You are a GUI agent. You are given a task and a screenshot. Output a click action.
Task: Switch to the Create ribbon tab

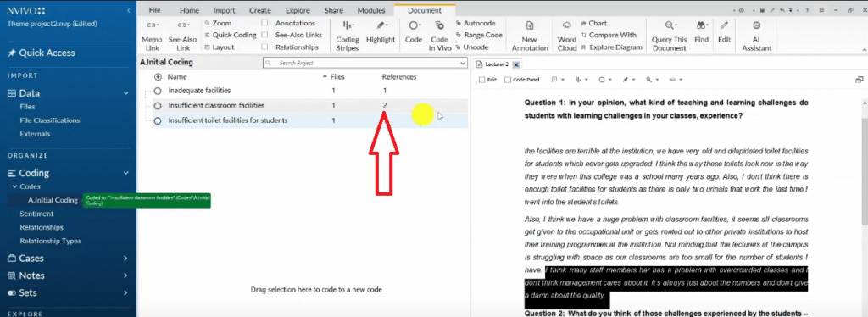coord(260,10)
